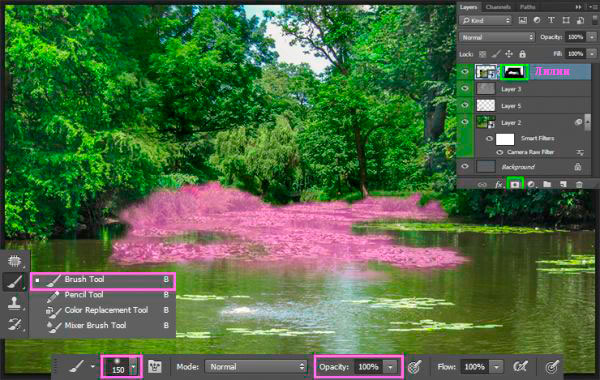Select the Background layer name
The image size is (600, 380).
[x=518, y=167]
